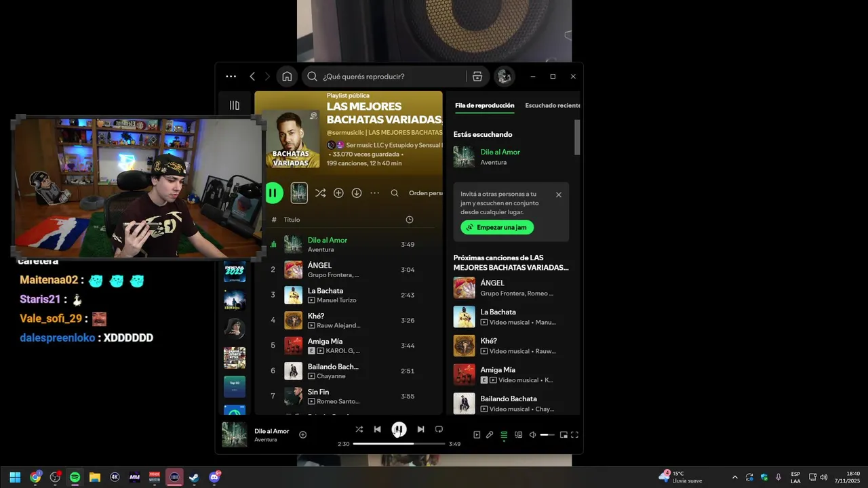Search within the playlist
The image size is (868, 488).
pyautogui.click(x=395, y=193)
